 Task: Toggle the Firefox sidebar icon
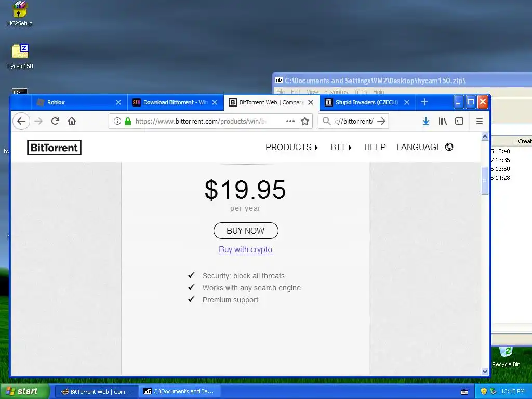pyautogui.click(x=459, y=121)
